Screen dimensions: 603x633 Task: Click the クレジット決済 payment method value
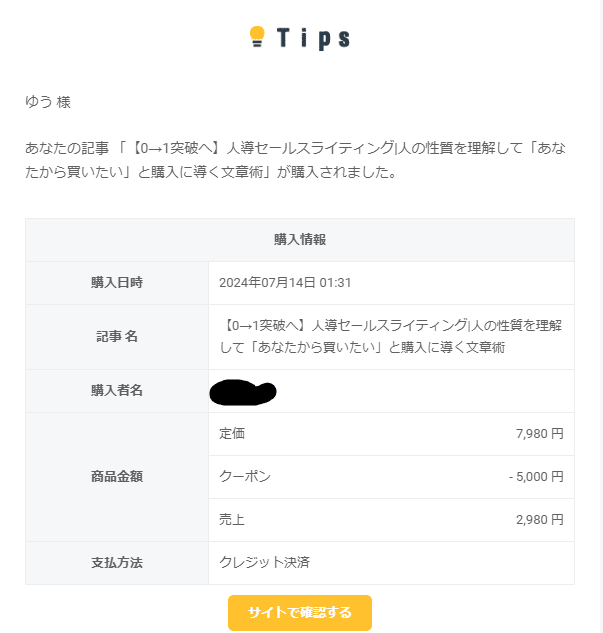[x=264, y=562]
